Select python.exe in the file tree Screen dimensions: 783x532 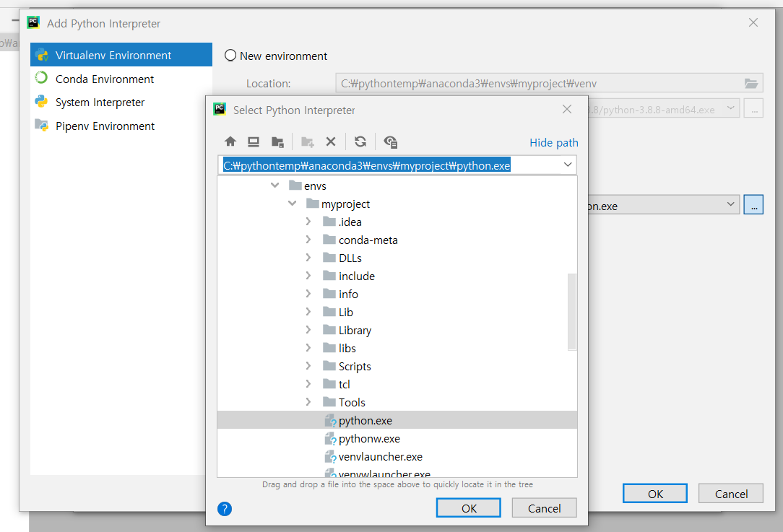(x=397, y=420)
